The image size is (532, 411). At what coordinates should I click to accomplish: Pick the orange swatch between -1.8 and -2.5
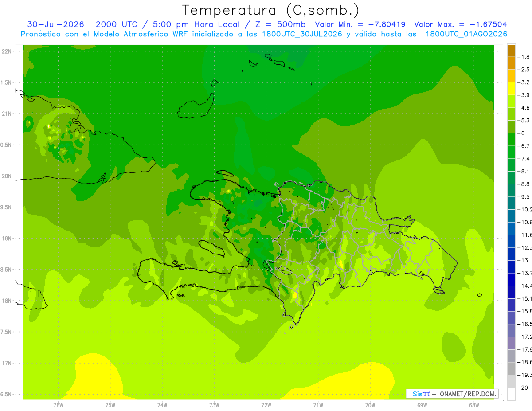[x=511, y=63]
